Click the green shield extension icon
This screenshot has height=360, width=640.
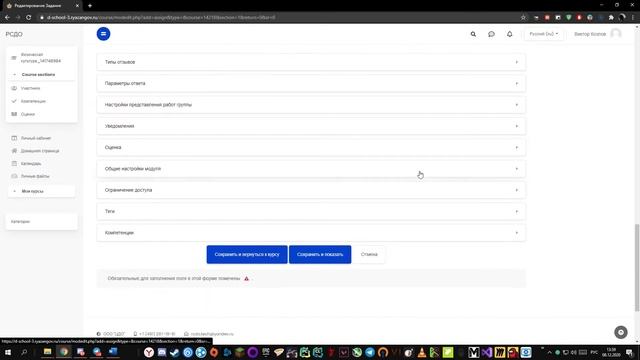(x=569, y=18)
